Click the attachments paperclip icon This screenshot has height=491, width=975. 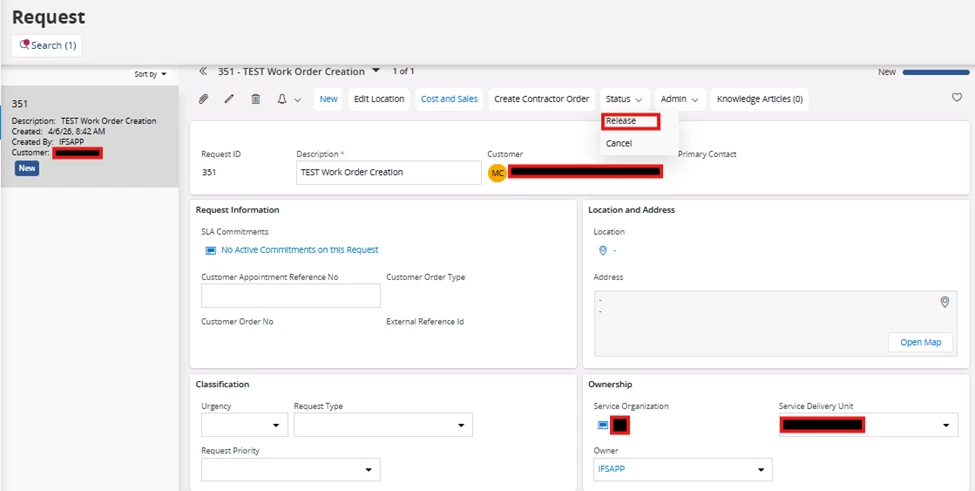tap(204, 99)
